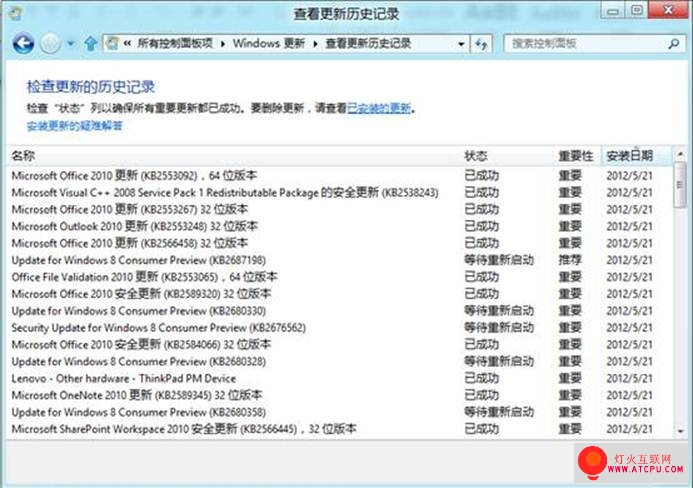Click the search control panel box

594,43
